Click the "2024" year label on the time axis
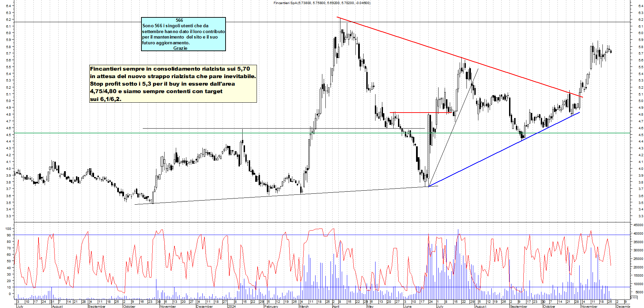This screenshot has width=644, height=308. pyautogui.click(x=232, y=306)
